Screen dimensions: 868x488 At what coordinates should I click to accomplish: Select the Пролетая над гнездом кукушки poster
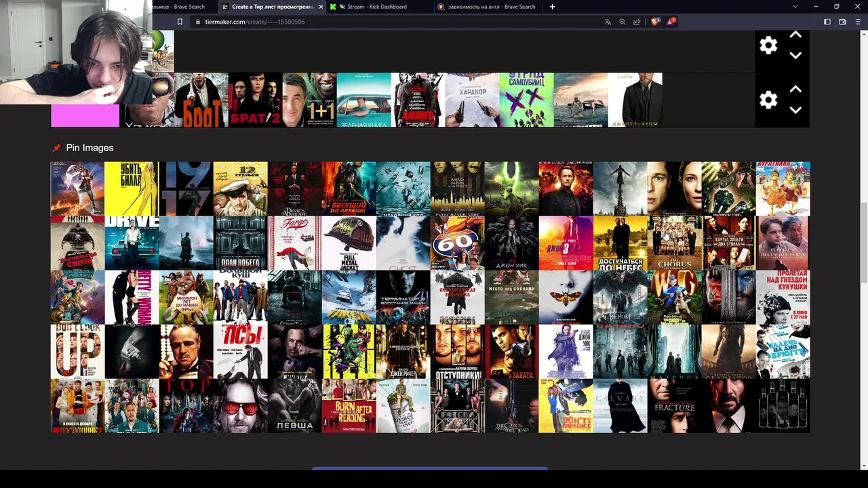click(783, 297)
